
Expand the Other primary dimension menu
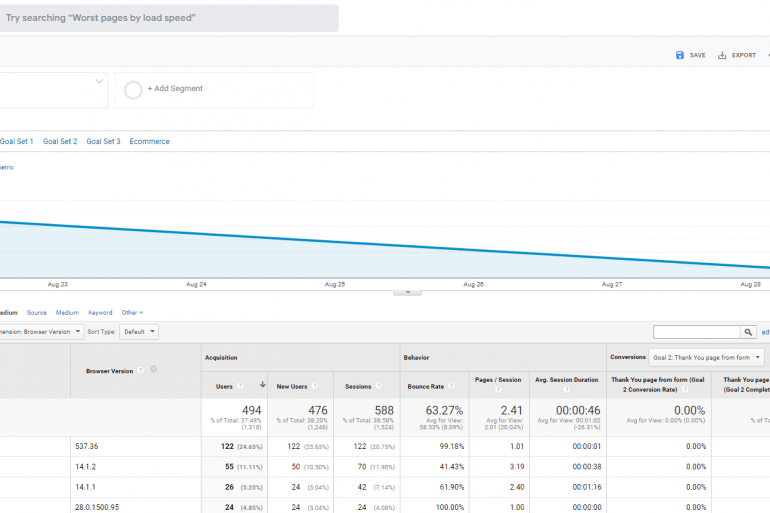[132, 313]
